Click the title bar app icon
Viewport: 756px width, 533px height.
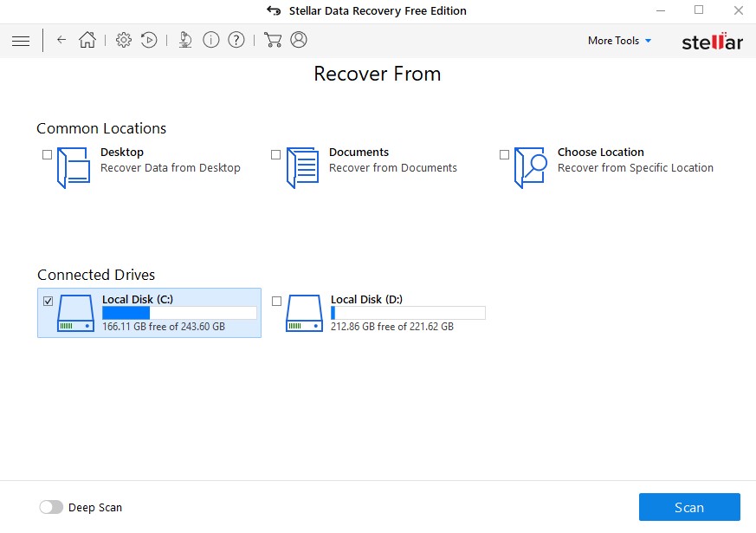[274, 10]
